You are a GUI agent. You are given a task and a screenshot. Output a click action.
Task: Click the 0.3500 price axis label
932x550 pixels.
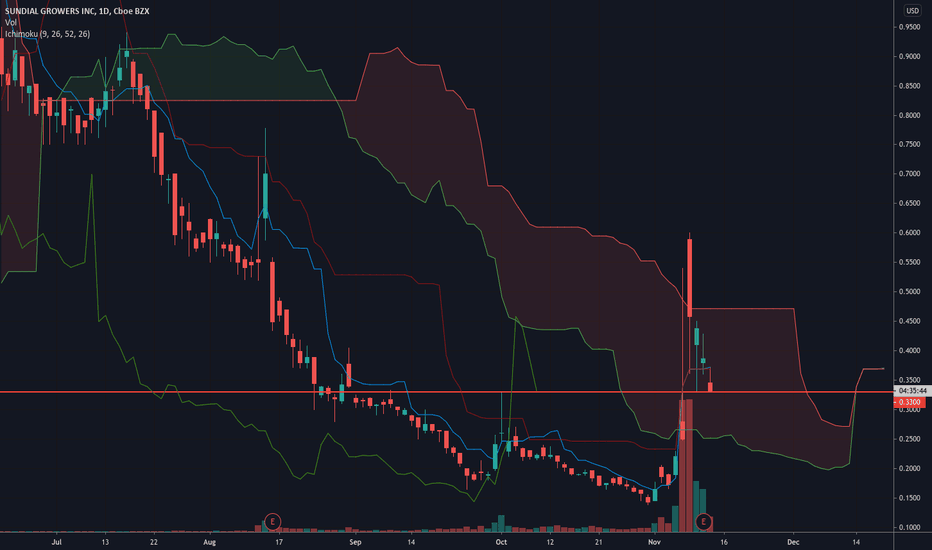click(x=909, y=380)
